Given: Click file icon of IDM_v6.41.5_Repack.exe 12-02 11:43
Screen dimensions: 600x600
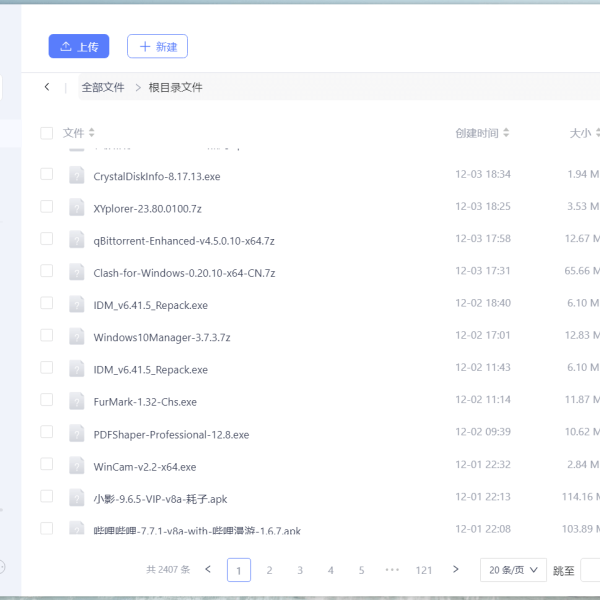Looking at the screenshot, I should (x=77, y=368).
